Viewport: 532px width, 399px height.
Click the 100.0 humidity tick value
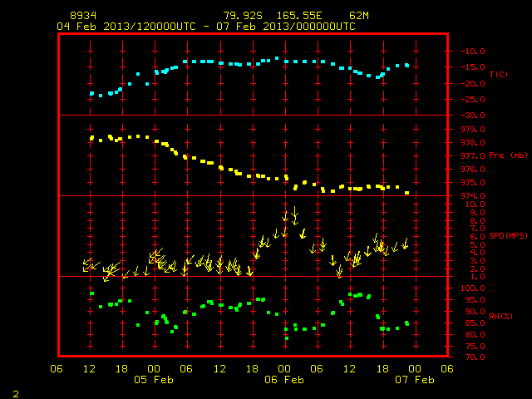[x=473, y=288]
